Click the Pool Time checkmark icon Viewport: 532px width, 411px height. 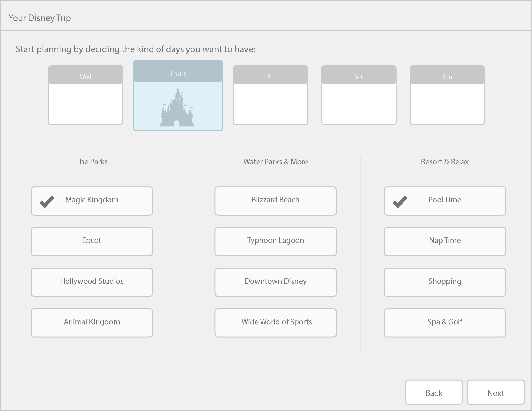(400, 202)
